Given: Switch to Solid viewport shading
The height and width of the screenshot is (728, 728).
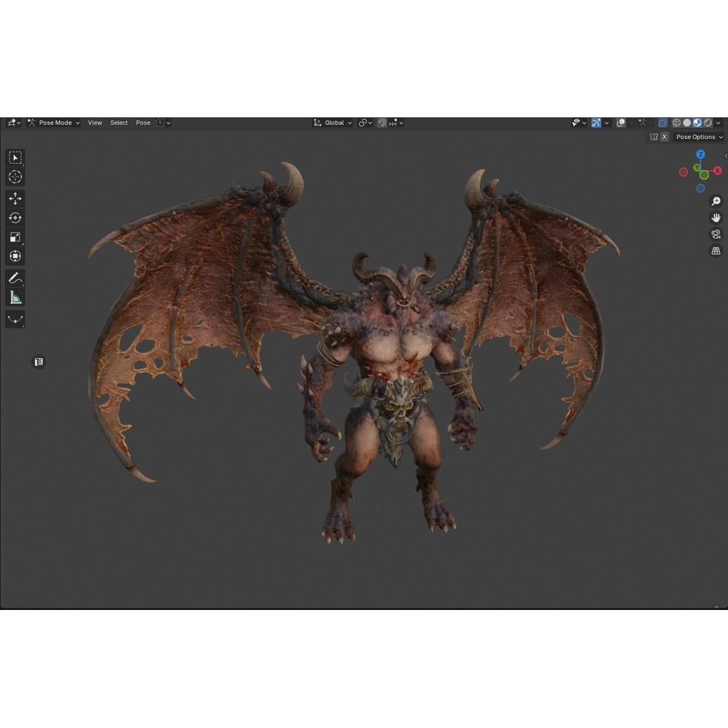Looking at the screenshot, I should coord(687,123).
